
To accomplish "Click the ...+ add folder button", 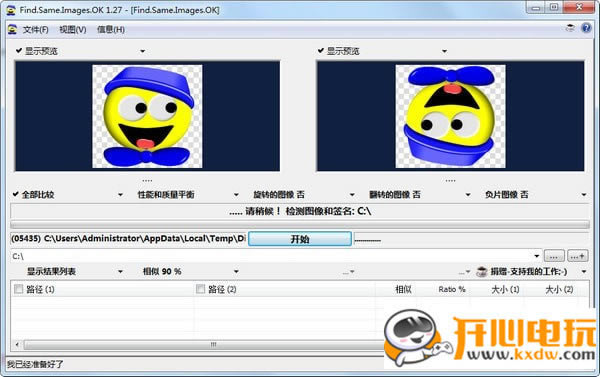I will coord(577,256).
